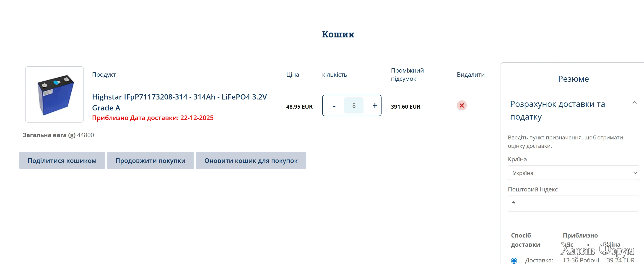Select the Доставка shipping radio button
Viewport: 644px width, 264px height.
pos(514,261)
